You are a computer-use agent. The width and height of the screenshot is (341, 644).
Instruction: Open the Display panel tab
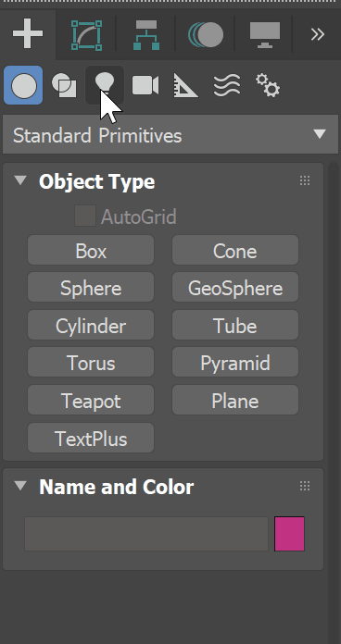click(265, 35)
